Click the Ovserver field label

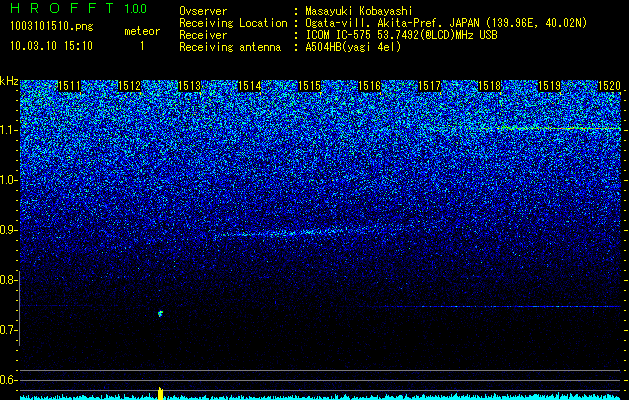pos(203,11)
